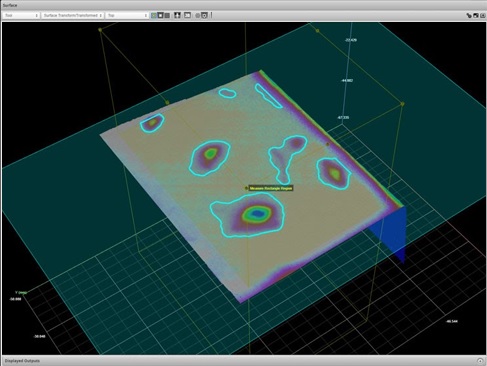Click the Measure Rectangle Region label

(271, 188)
